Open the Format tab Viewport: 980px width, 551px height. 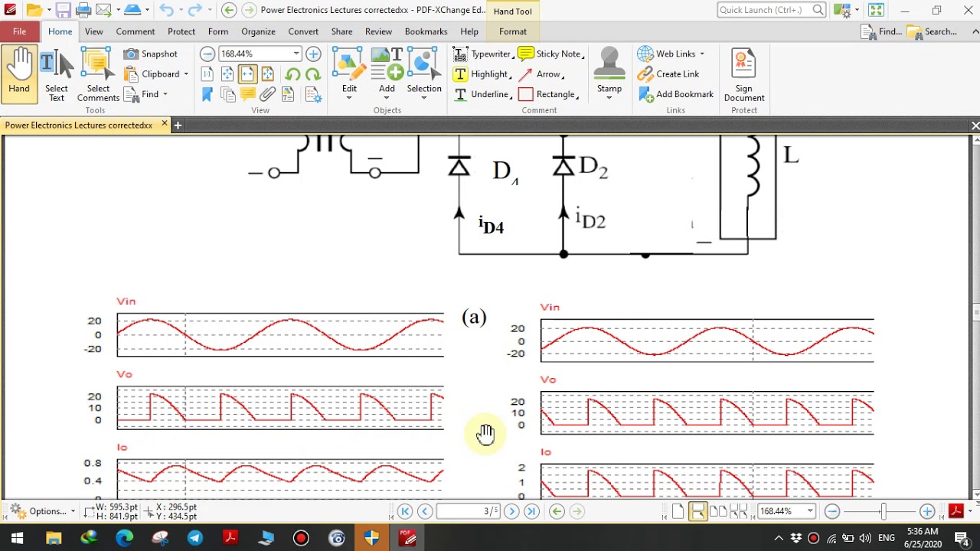point(513,31)
